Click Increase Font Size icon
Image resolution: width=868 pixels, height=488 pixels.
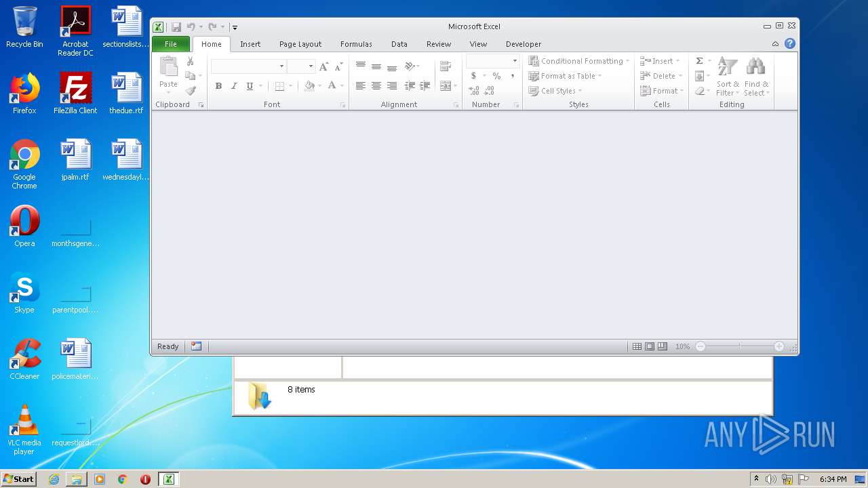323,66
